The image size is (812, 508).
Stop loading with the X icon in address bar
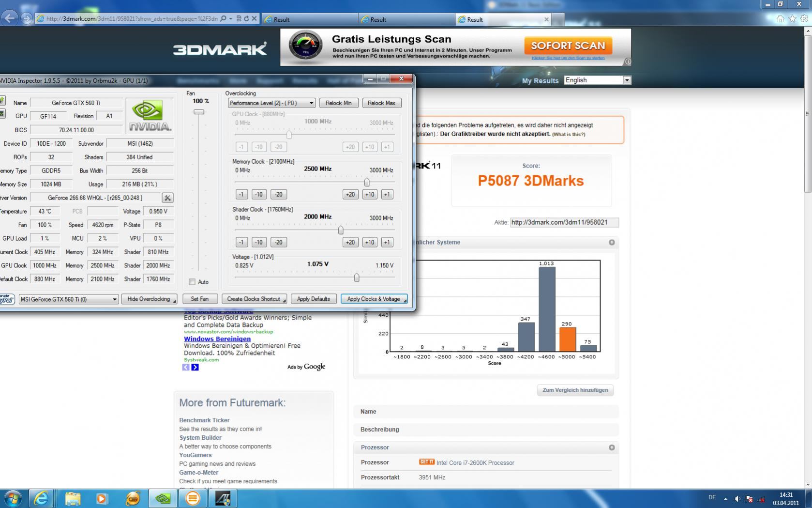tap(254, 18)
